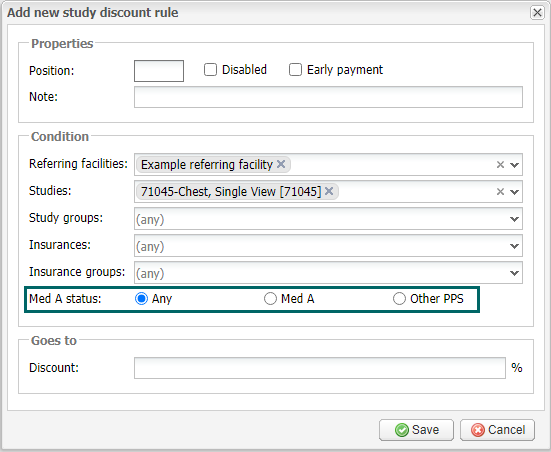551x452 pixels.
Task: Remove the Example referring facility tag
Action: [281, 164]
